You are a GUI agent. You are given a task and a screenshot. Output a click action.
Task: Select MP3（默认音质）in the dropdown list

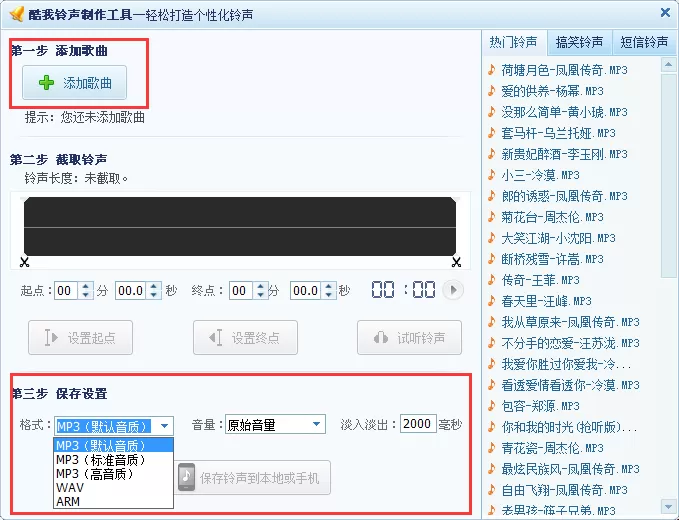point(113,446)
